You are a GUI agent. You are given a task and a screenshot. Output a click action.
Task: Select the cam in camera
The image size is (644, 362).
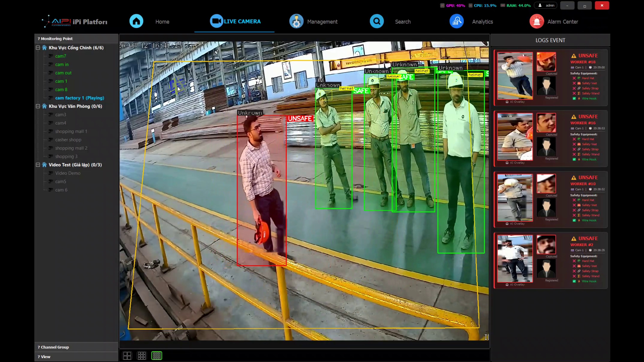pyautogui.click(x=62, y=65)
